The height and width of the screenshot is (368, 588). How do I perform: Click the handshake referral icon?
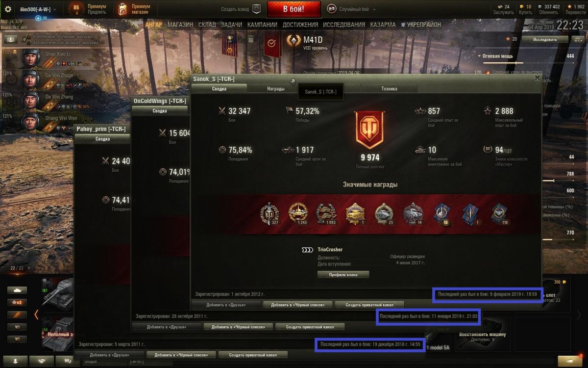43,361
